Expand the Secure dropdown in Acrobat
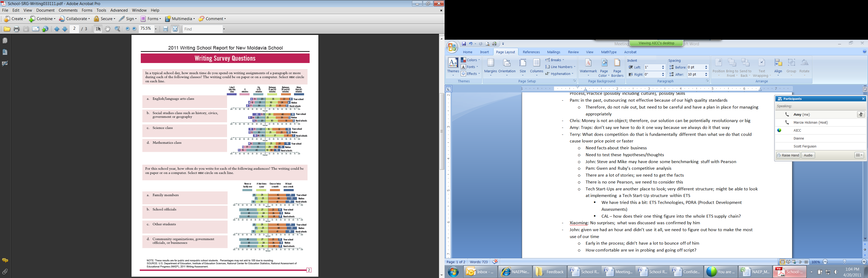This screenshot has height=278, width=868. click(105, 19)
